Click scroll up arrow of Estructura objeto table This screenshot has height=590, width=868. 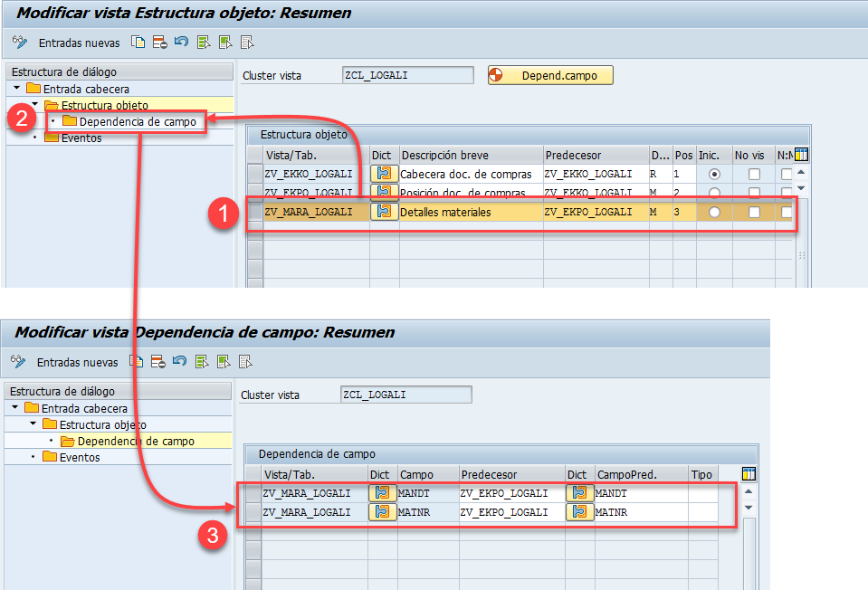pos(801,173)
